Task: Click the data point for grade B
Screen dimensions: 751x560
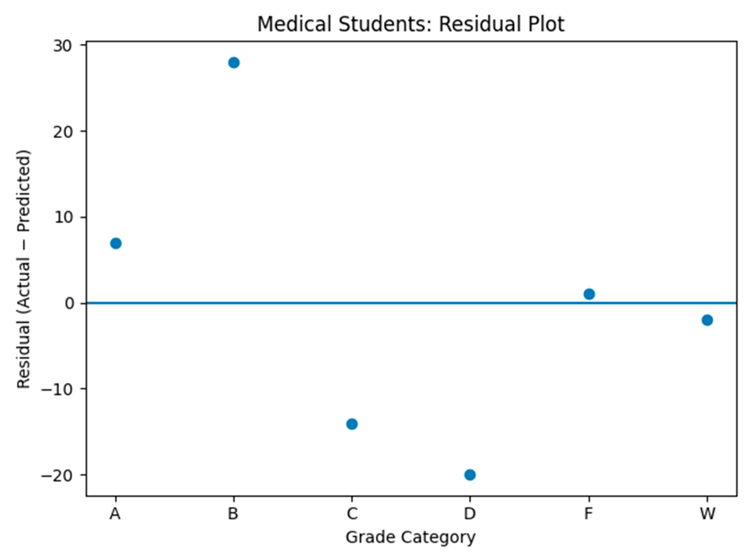Action: (x=234, y=63)
